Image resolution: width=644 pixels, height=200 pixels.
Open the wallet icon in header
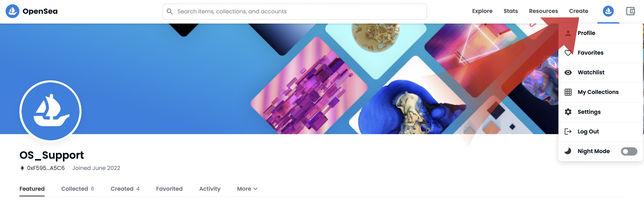click(630, 11)
